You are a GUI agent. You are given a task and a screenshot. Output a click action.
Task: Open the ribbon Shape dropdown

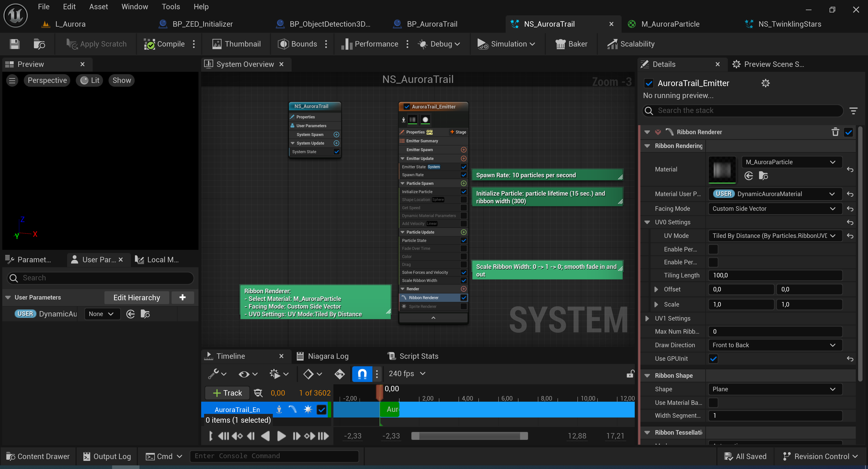(775, 389)
